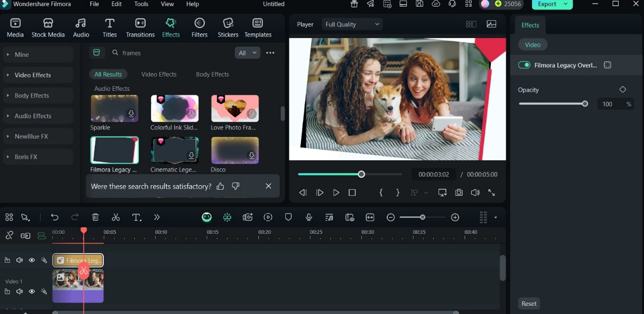Click the timeline zoom slider handle
This screenshot has height=314, width=644.
click(x=423, y=217)
